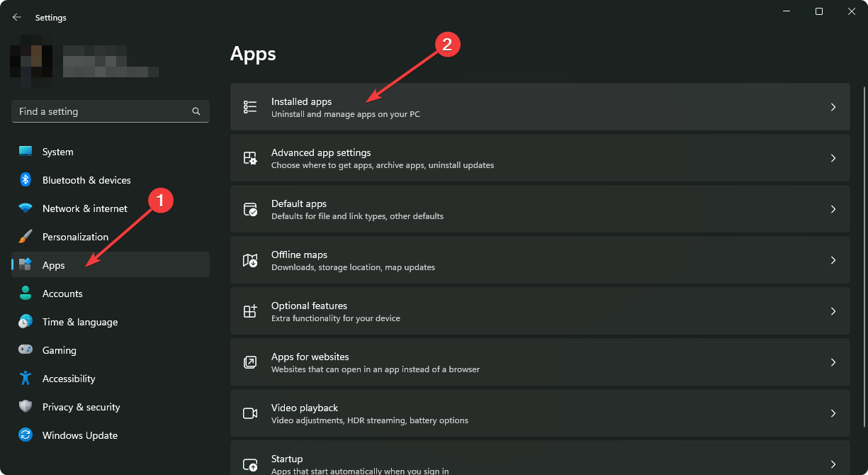Screen dimensions: 868x475
Task: Click the Apps for websites icon
Action: click(x=250, y=362)
